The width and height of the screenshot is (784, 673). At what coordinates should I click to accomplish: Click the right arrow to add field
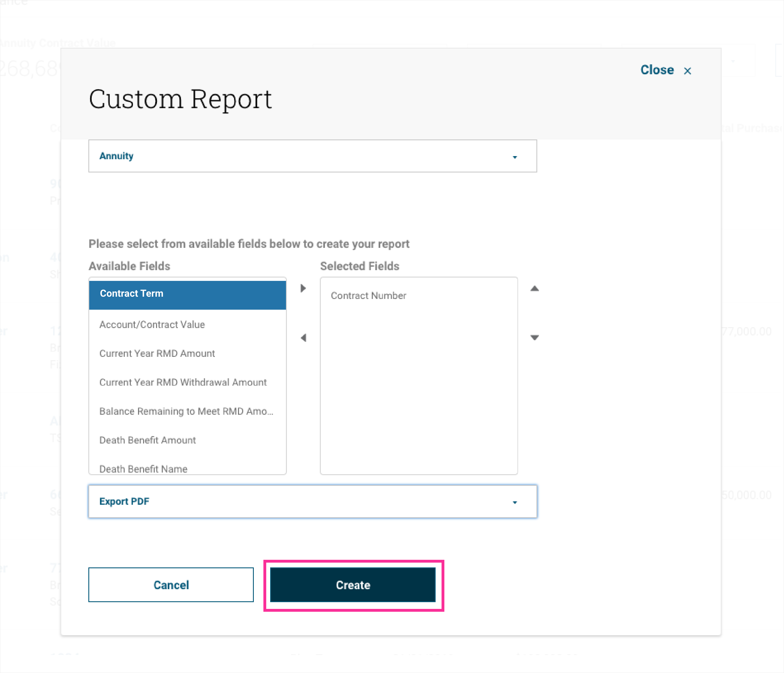tap(303, 288)
